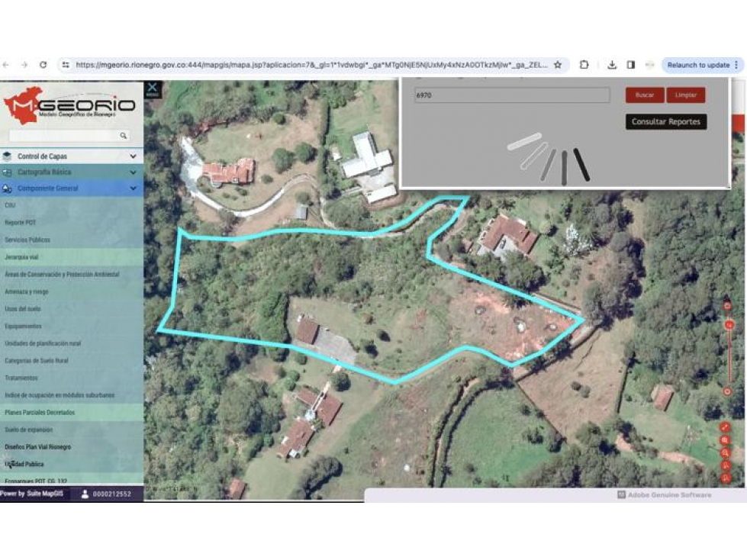The image size is (747, 560).
Task: Click the search field containing 6970
Action: (512, 95)
